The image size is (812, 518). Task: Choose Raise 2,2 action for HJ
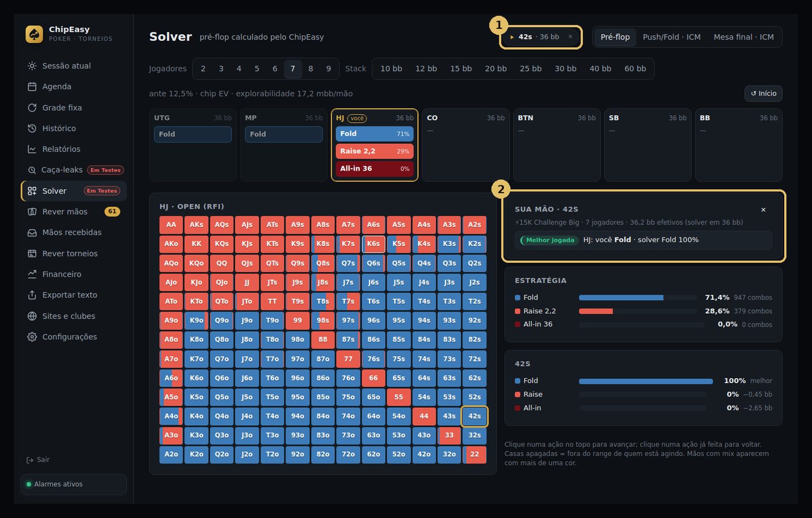(x=375, y=151)
